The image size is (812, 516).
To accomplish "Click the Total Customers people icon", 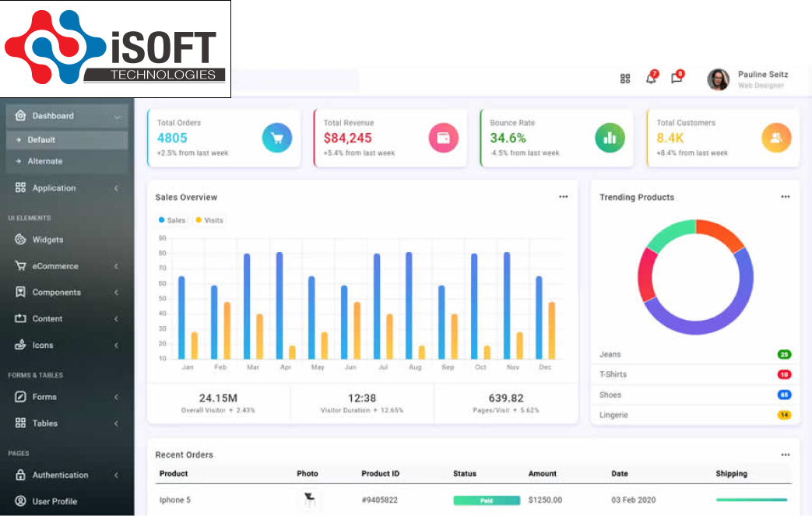I will [776, 139].
